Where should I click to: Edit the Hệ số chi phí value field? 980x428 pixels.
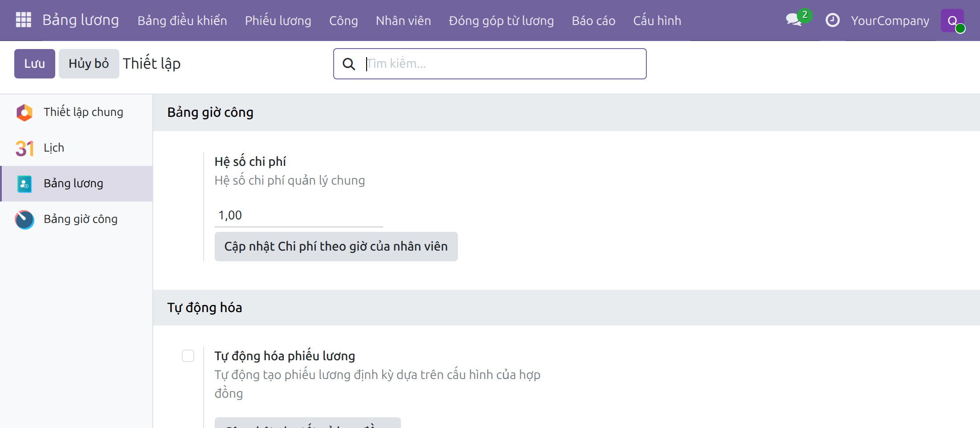point(299,215)
